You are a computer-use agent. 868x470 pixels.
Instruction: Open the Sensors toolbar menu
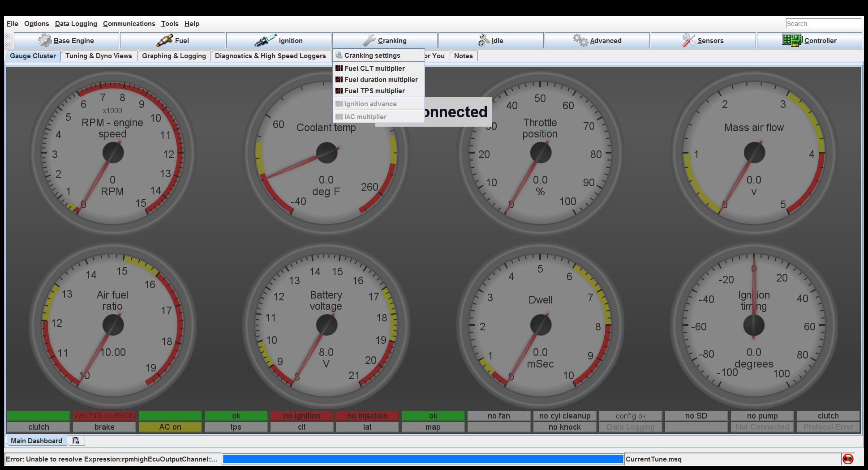pyautogui.click(x=703, y=40)
